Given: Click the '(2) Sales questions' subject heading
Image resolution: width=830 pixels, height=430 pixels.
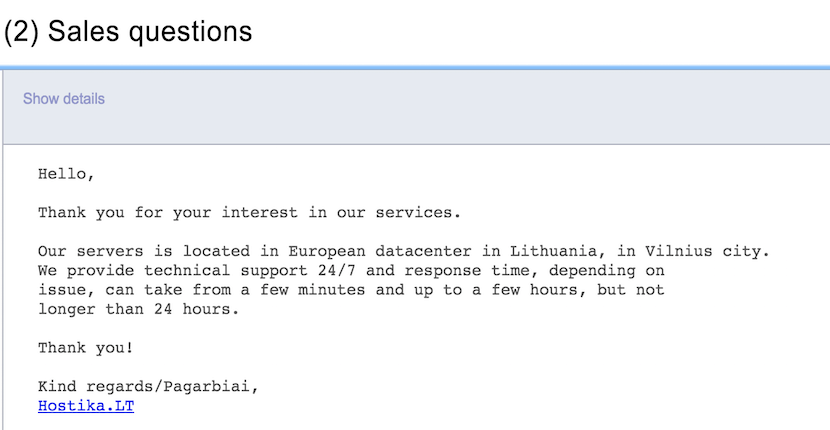Looking at the screenshot, I should click(x=128, y=32).
